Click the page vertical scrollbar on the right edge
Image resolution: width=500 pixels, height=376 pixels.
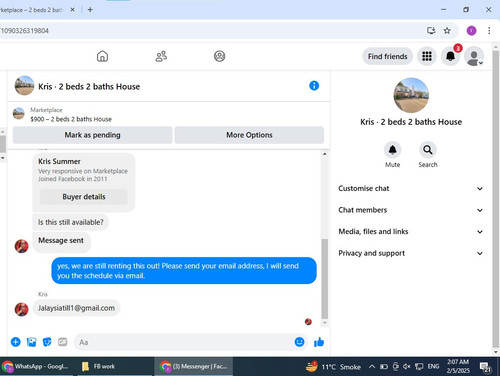point(496,200)
